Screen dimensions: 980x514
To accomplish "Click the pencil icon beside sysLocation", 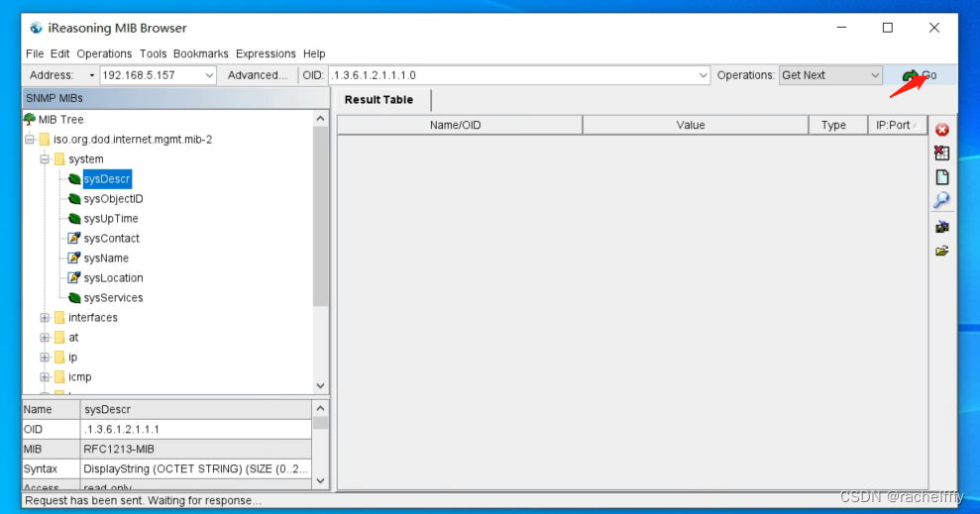I will tap(74, 278).
